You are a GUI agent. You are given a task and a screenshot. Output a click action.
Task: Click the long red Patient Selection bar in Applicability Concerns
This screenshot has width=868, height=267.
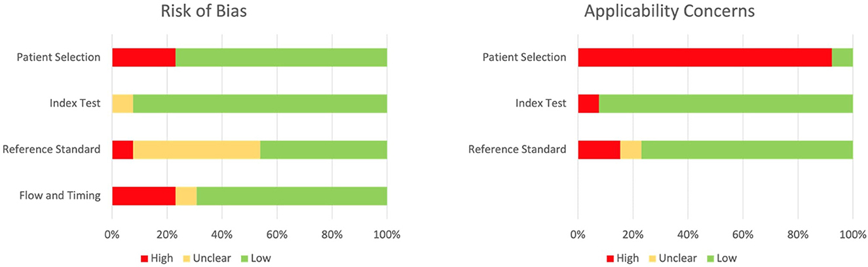coord(705,57)
